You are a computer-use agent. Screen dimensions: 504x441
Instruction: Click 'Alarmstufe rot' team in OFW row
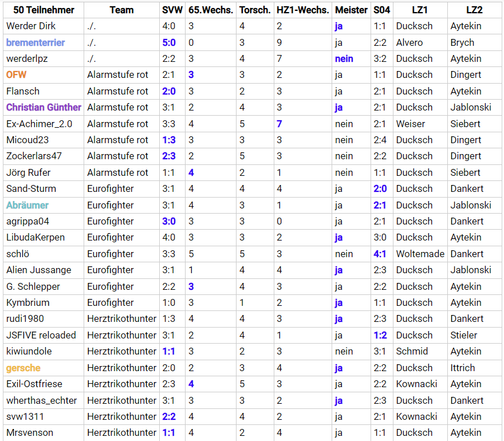point(117,74)
